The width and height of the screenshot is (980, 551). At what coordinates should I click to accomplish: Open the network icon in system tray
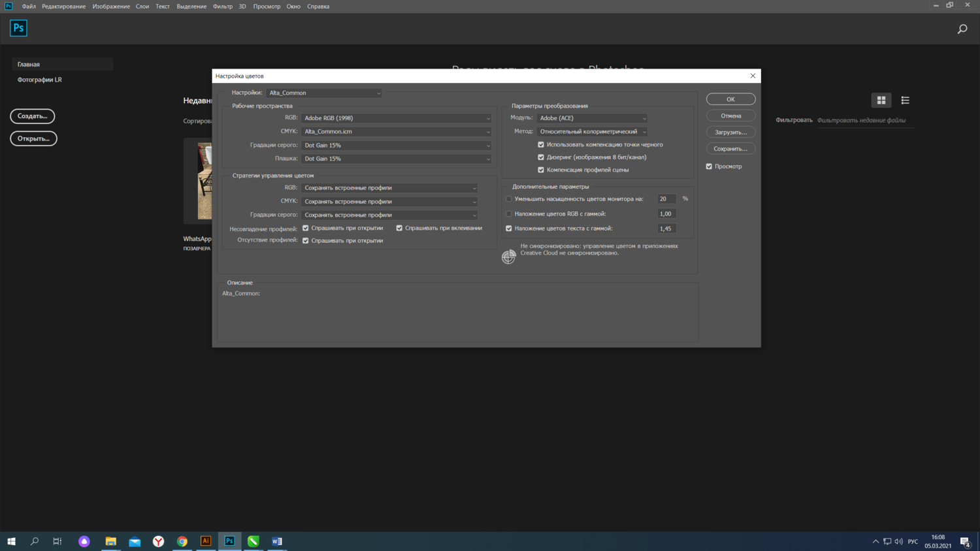[887, 541]
